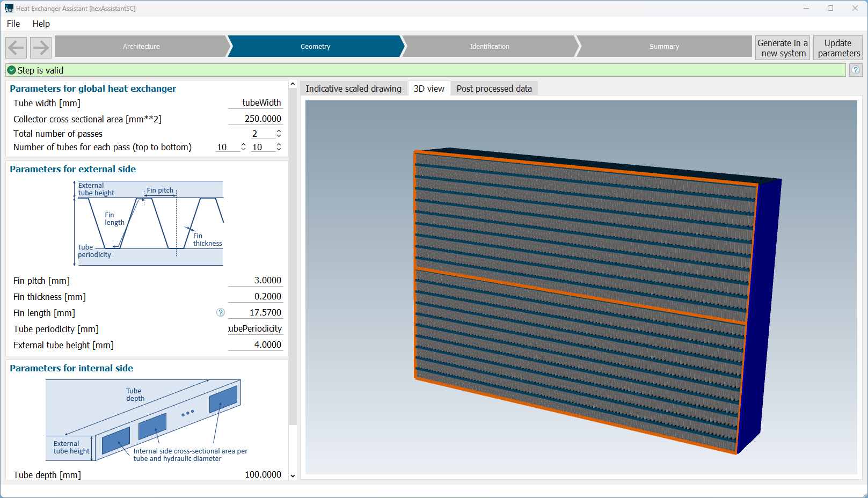
Task: Go to the Identification step
Action: click(x=489, y=47)
